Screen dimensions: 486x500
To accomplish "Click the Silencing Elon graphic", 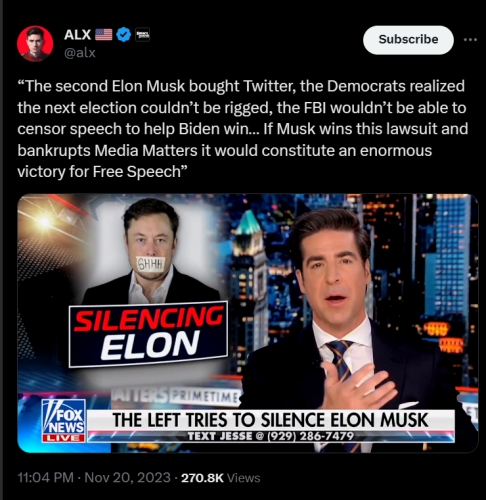I will (148, 334).
